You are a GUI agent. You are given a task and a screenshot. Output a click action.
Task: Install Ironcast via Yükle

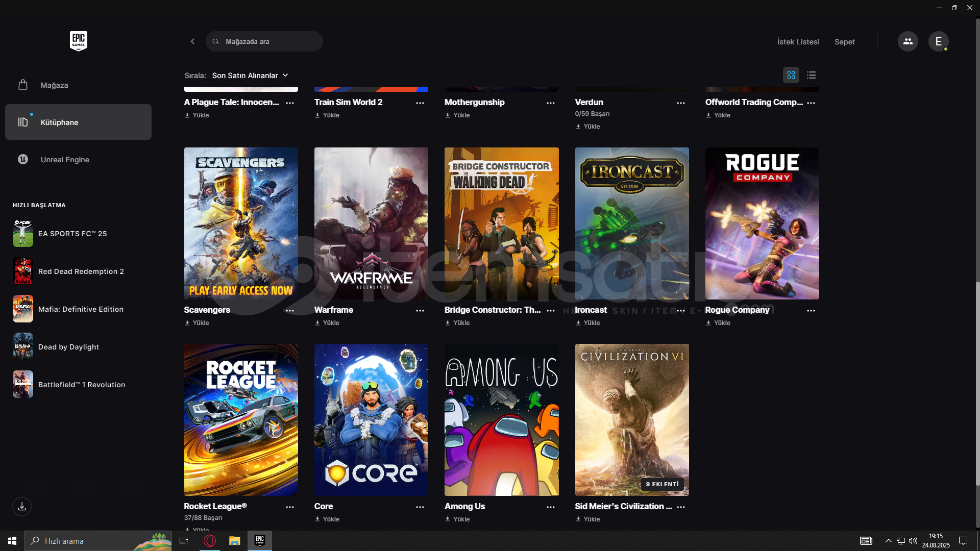click(x=588, y=323)
